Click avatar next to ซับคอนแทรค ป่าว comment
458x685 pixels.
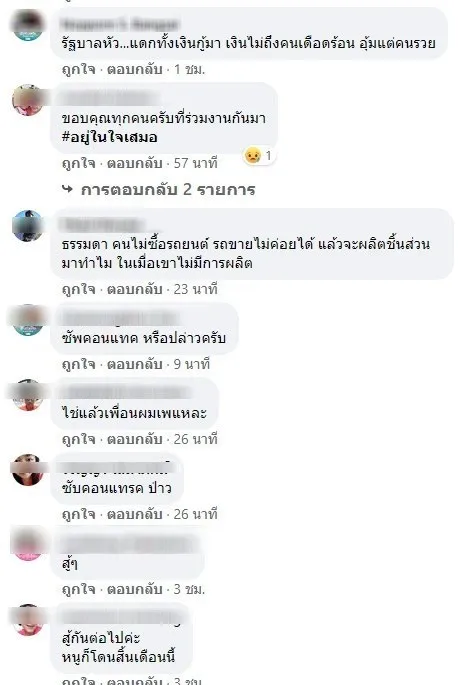pos(28,470)
